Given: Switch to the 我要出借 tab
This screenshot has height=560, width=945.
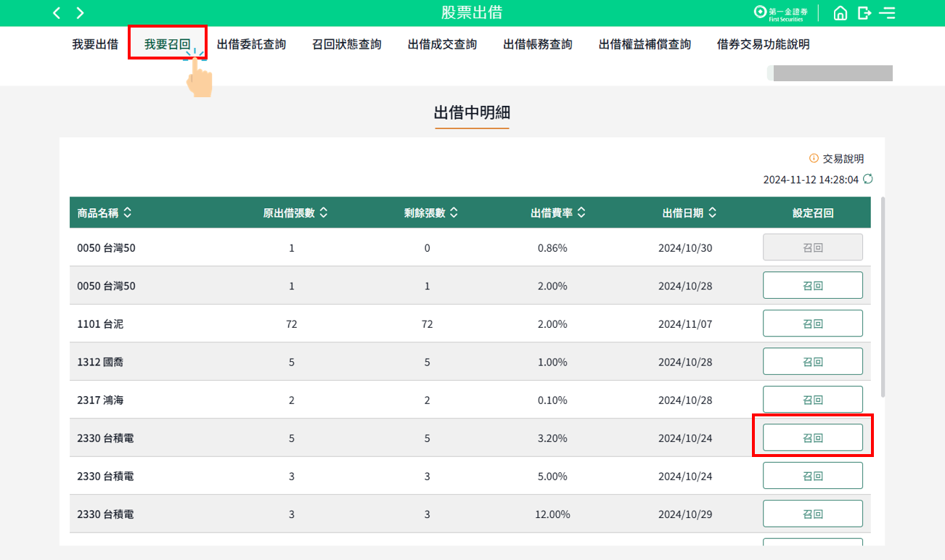Looking at the screenshot, I should (x=95, y=44).
